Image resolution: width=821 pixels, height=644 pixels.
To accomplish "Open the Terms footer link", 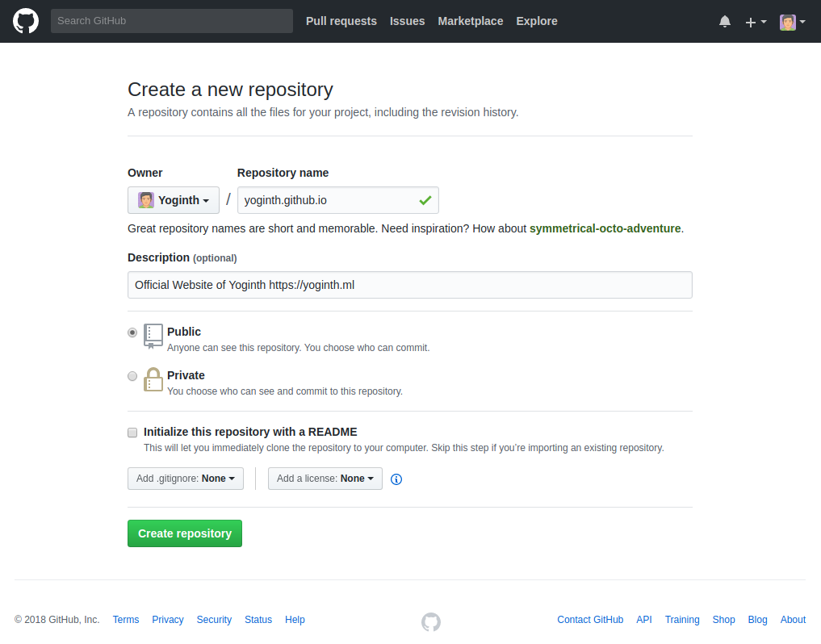I will pos(126,620).
